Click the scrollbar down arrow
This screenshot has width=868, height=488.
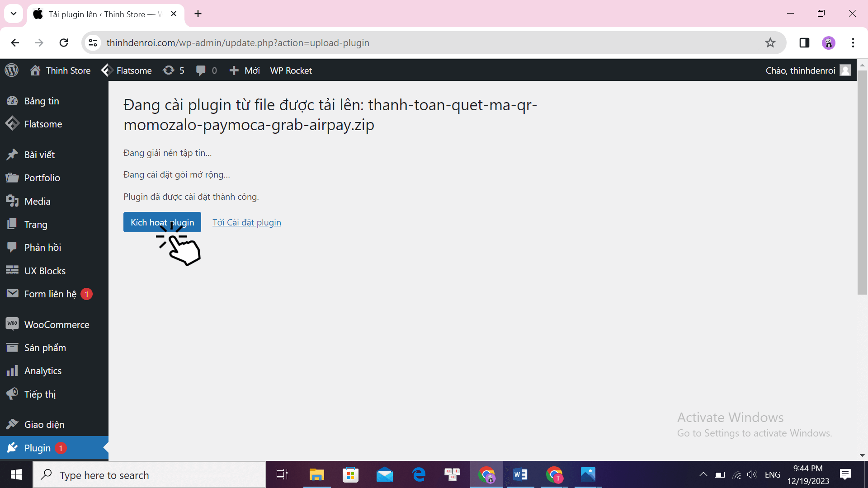(862, 455)
